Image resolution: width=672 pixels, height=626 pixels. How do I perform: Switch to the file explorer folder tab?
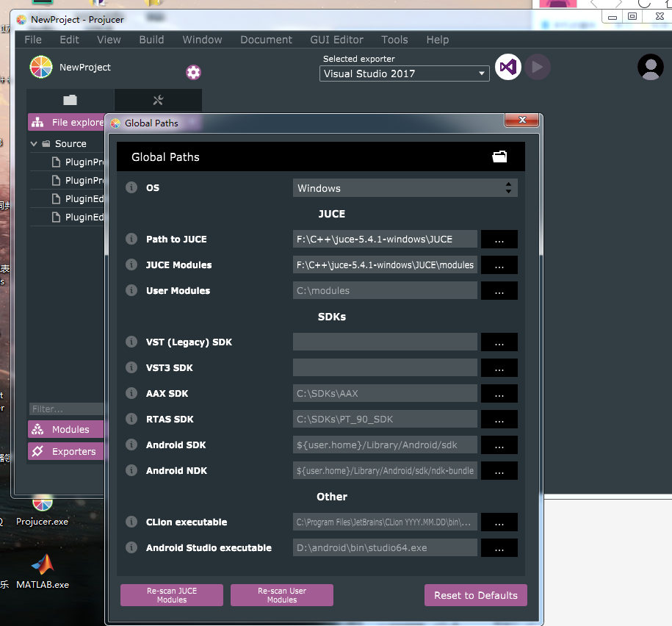(x=71, y=100)
